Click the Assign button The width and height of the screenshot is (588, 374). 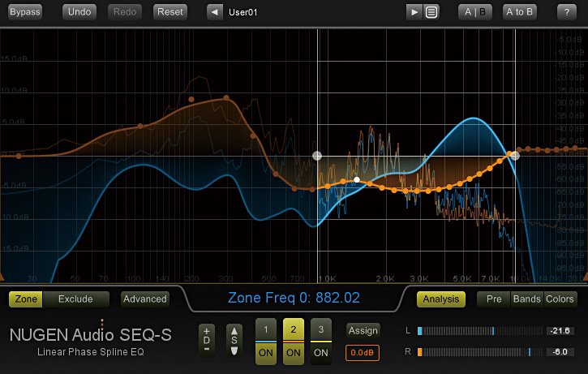tap(363, 330)
